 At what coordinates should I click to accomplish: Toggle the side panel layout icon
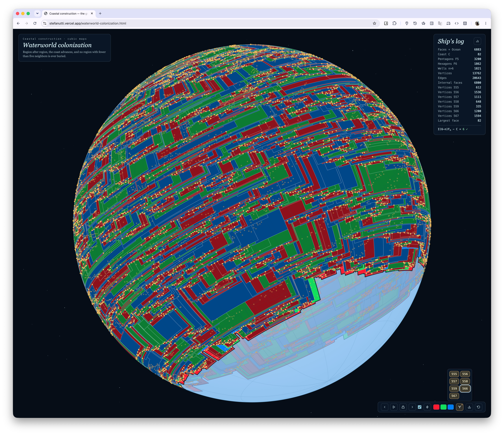(x=465, y=23)
